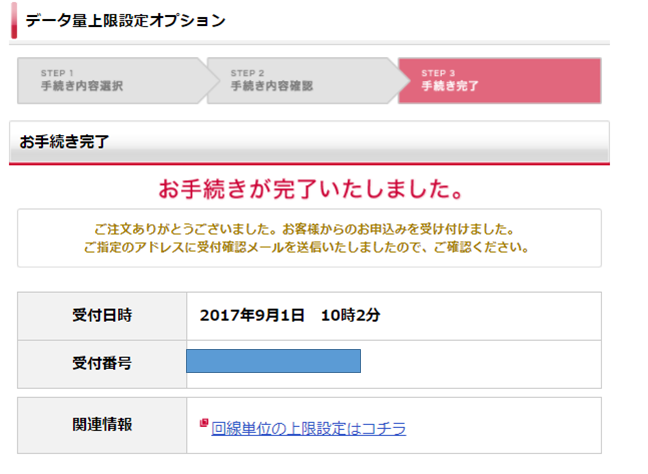Click the blue masked 受付番号 box
This screenshot has height=474, width=648.
(x=273, y=361)
